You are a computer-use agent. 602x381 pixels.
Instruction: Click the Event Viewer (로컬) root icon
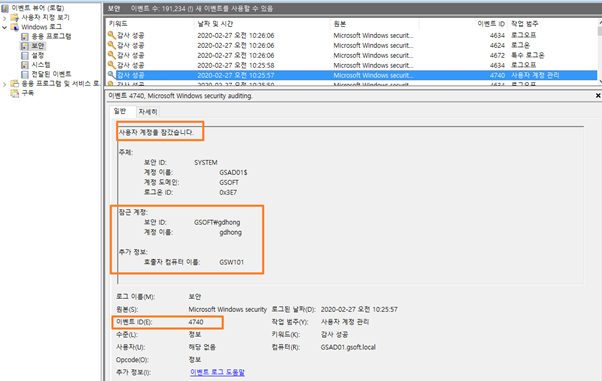(x=5, y=8)
